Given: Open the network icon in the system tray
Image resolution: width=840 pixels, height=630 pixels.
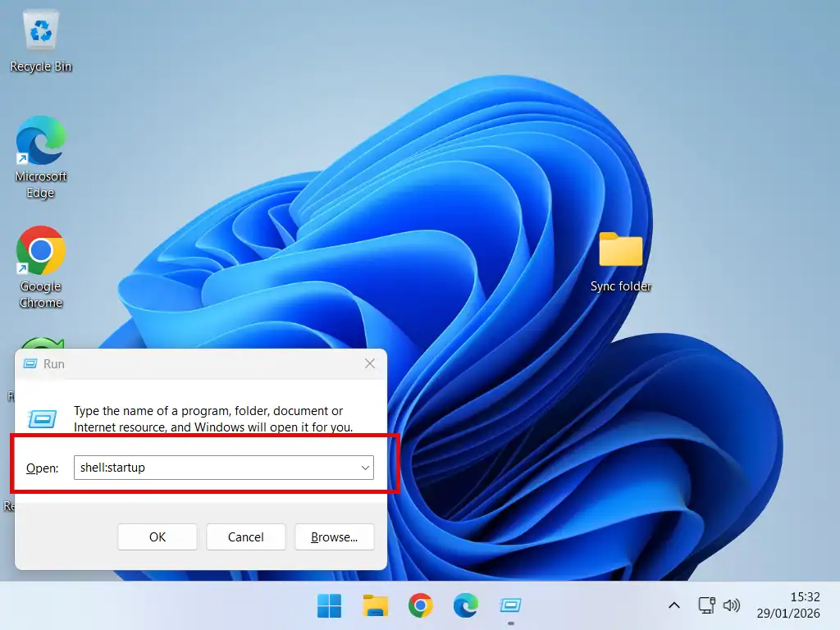Looking at the screenshot, I should 705,605.
